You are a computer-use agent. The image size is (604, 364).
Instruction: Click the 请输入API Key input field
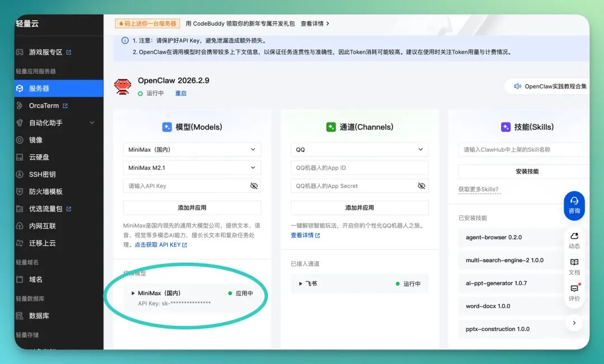click(192, 186)
